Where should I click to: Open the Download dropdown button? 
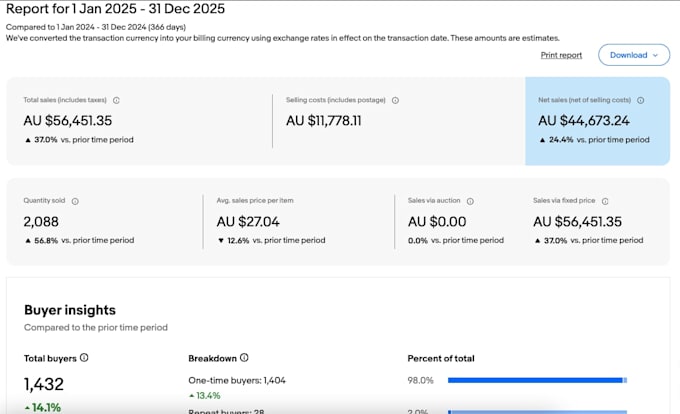coord(634,55)
